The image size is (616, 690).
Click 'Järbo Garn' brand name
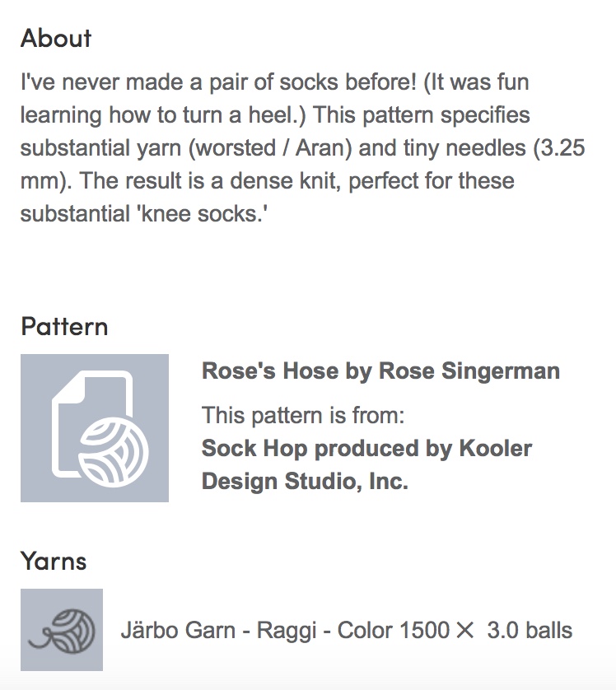178,630
